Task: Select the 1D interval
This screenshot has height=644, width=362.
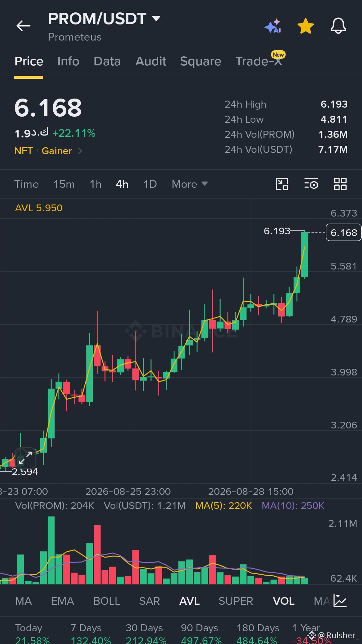Action: pyautogui.click(x=150, y=184)
